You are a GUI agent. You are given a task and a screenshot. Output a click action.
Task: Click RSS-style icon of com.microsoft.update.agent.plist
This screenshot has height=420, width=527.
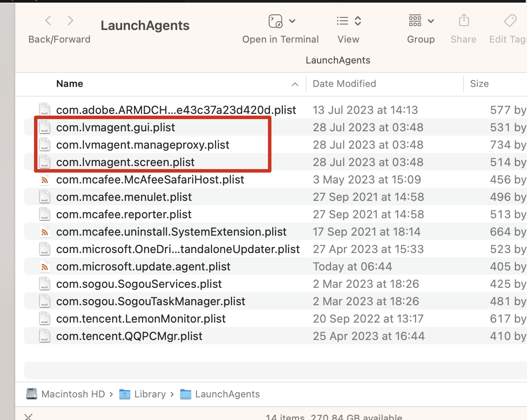[44, 267]
